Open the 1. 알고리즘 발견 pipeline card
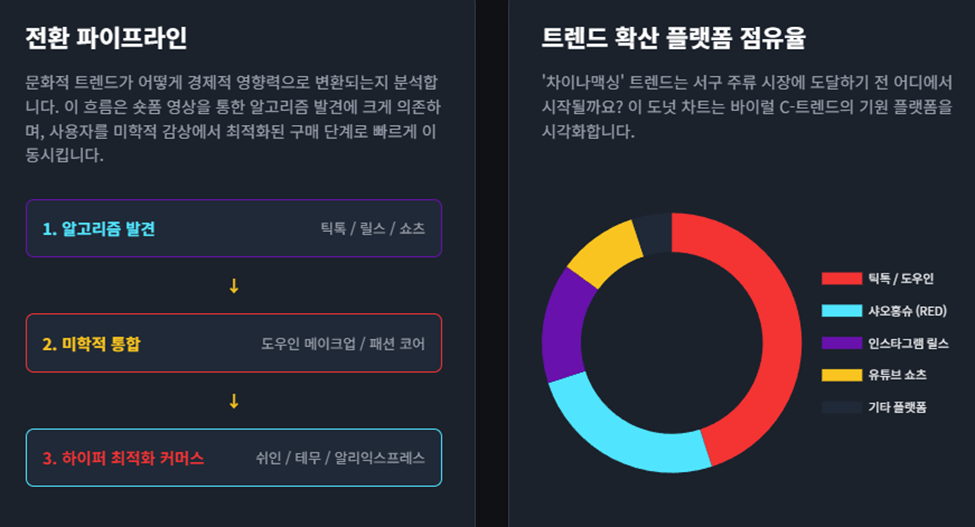Image resolution: width=975 pixels, height=527 pixels. click(234, 228)
